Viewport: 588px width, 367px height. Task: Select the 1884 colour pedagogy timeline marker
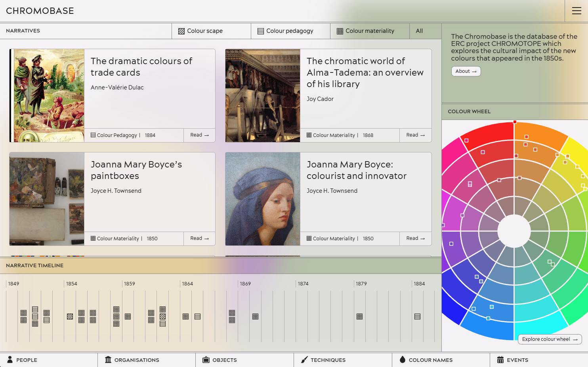pyautogui.click(x=417, y=317)
